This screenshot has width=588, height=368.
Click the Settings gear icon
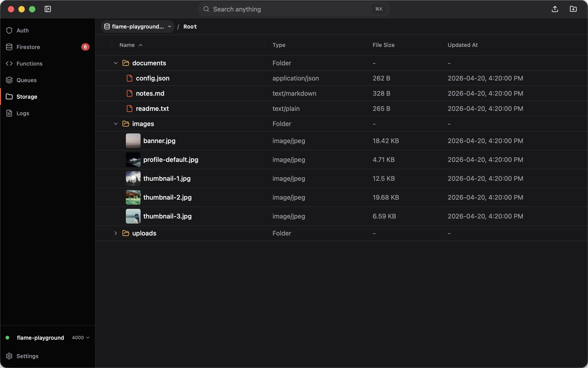coord(9,356)
